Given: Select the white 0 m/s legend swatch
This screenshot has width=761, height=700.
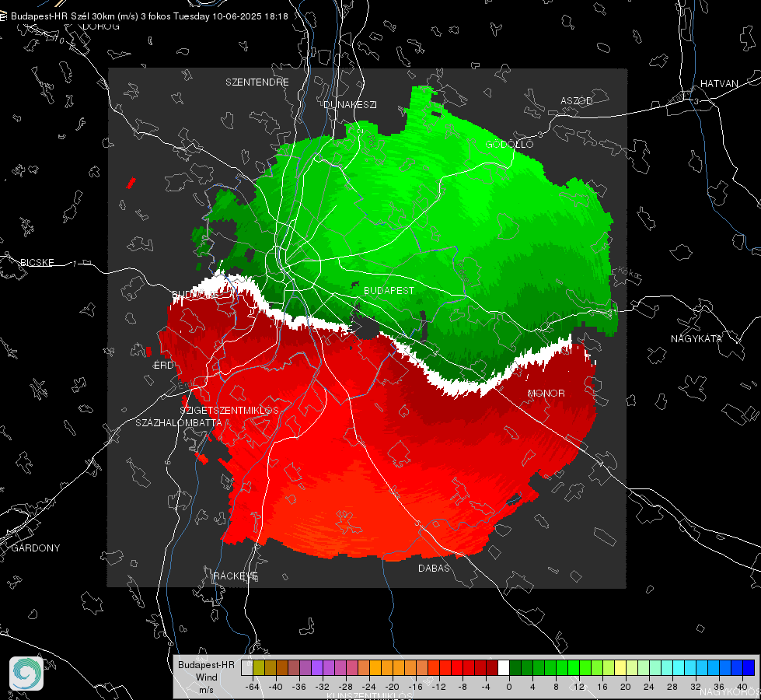Looking at the screenshot, I should pyautogui.click(x=504, y=667).
